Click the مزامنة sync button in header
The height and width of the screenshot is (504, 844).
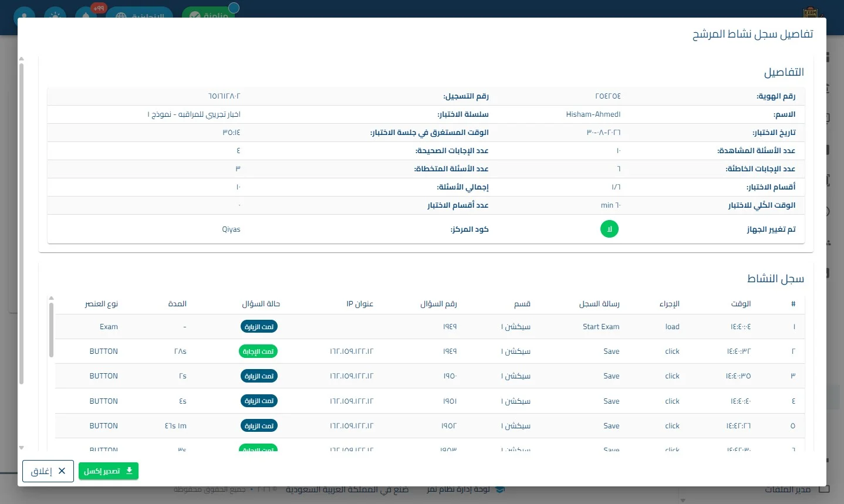(209, 14)
